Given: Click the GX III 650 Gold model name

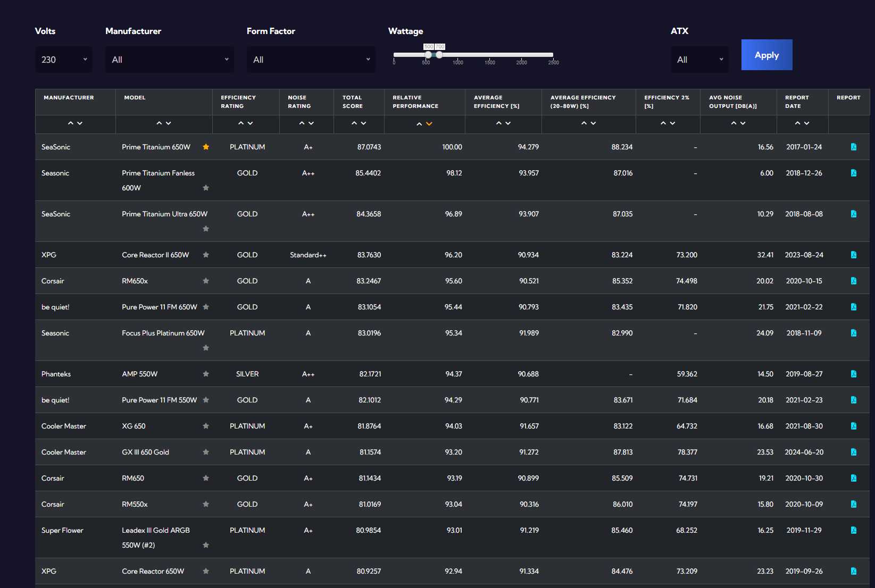Looking at the screenshot, I should 145,452.
